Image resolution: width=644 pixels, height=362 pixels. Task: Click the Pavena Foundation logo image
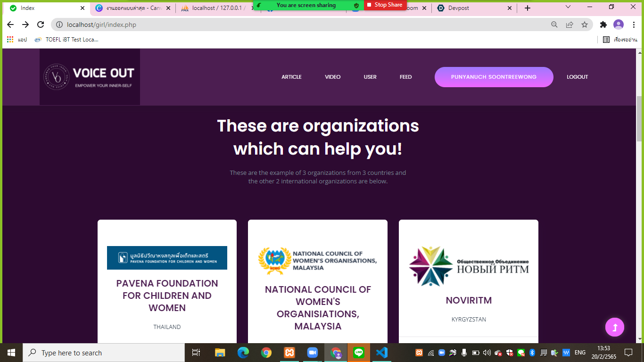pos(167,258)
